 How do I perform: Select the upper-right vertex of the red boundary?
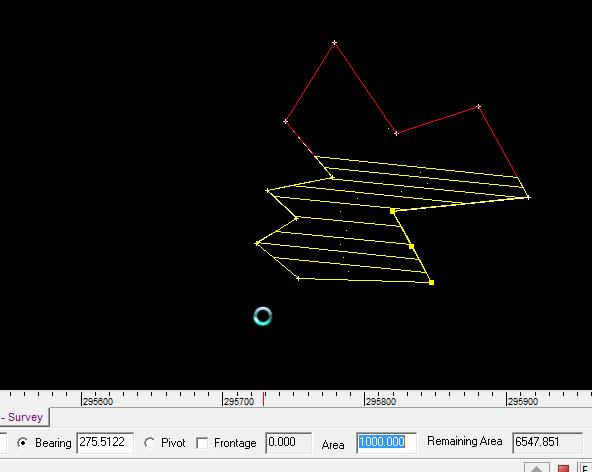pyautogui.click(x=479, y=107)
